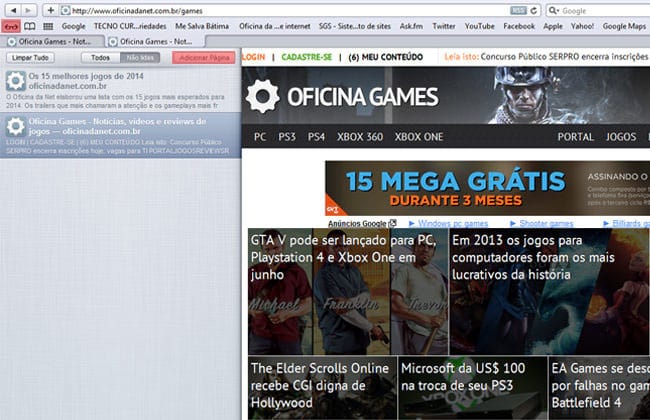The width and height of the screenshot is (650, 420).
Task: Click the reload page arrow icon
Action: (x=534, y=11)
